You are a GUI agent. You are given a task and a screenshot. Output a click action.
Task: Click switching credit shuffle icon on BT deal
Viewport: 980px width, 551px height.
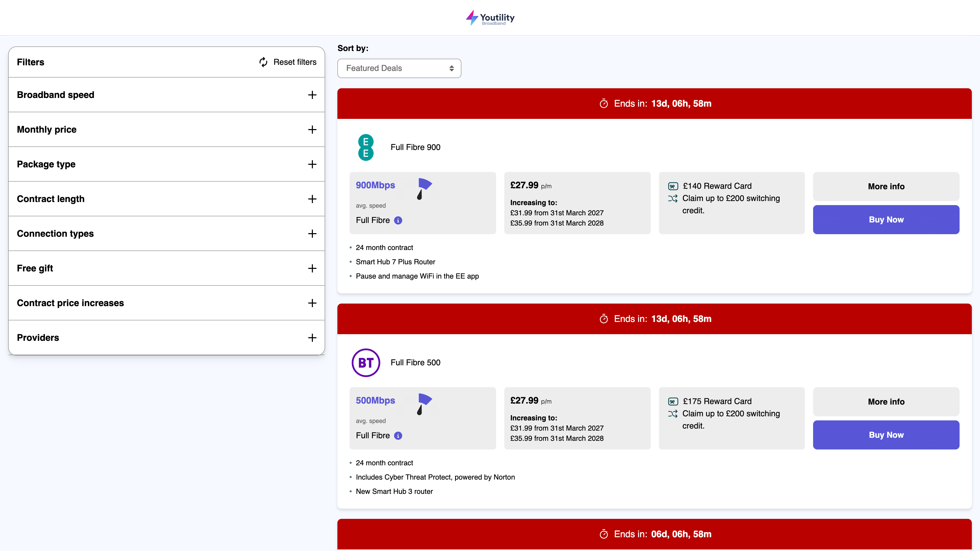[x=673, y=414]
